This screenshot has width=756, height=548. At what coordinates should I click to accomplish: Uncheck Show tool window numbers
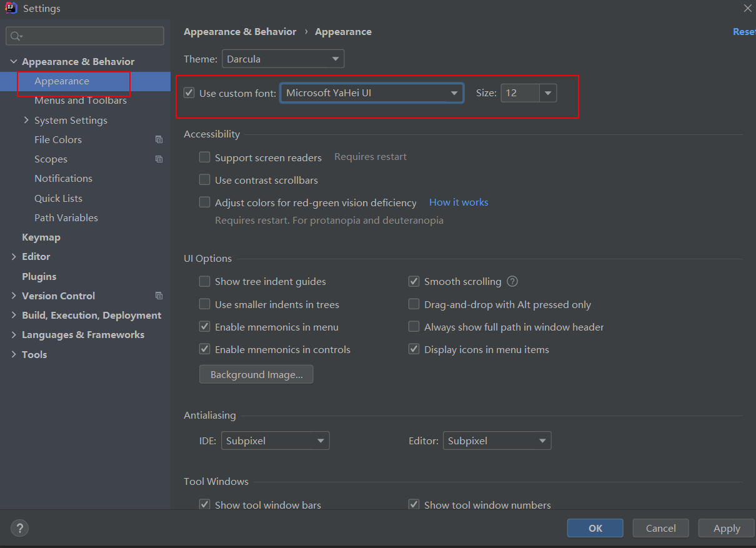coord(414,504)
